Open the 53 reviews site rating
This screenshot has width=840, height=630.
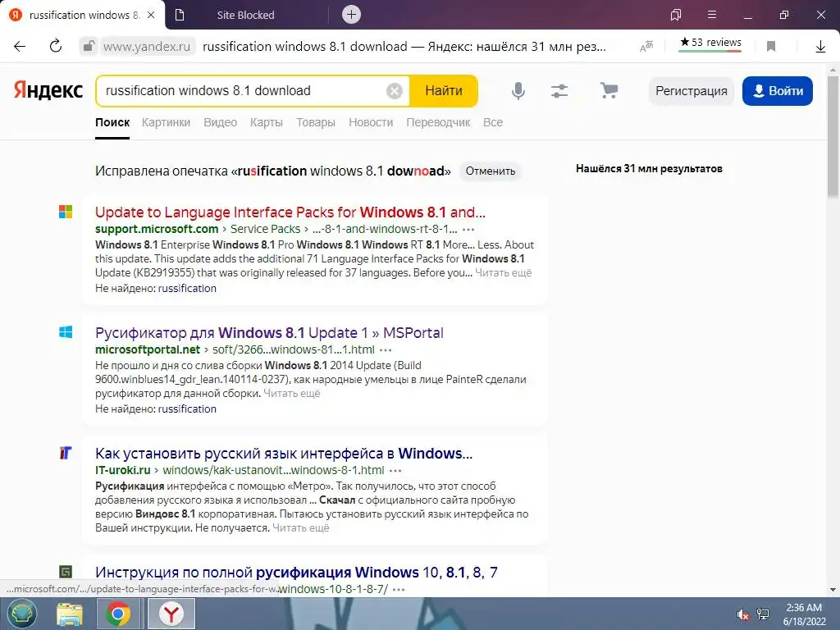tap(710, 43)
